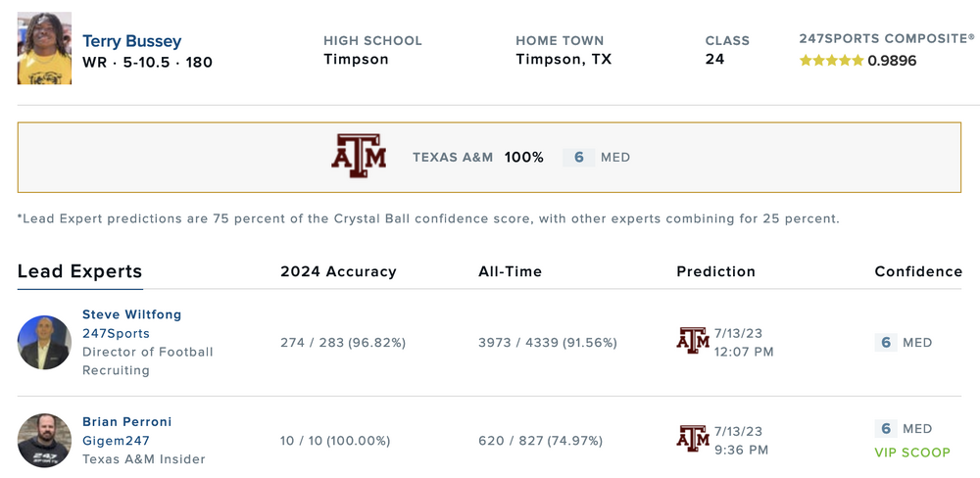Click Wiltfong's confidence 6 badge
Viewport: 980px width, 478px height.
[886, 343]
